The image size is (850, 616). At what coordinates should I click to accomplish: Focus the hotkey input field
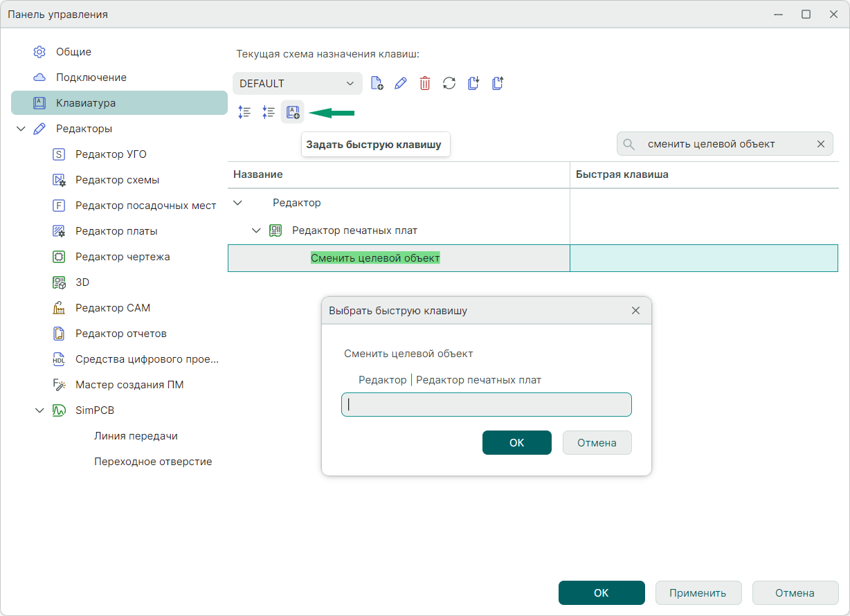point(486,405)
